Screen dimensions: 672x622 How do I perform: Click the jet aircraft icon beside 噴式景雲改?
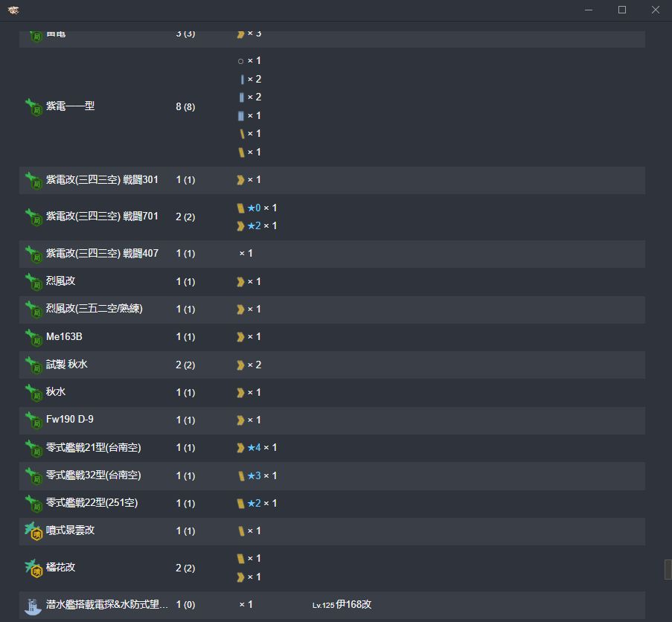coord(33,531)
